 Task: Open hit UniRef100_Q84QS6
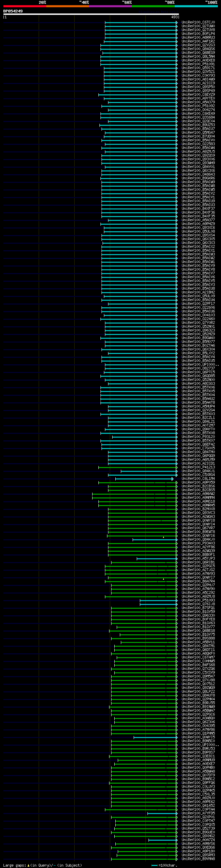click(198, 49)
